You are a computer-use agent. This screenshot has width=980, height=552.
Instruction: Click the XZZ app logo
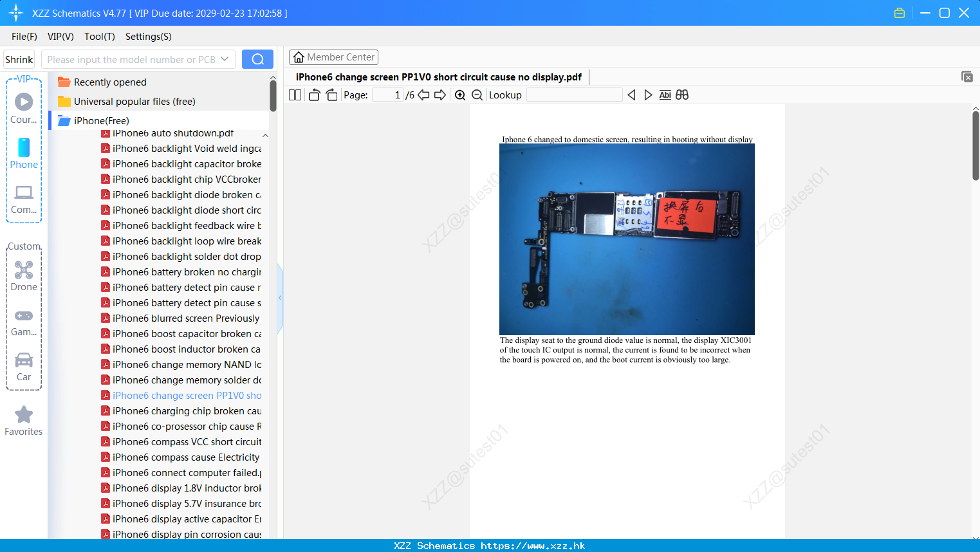click(x=16, y=13)
